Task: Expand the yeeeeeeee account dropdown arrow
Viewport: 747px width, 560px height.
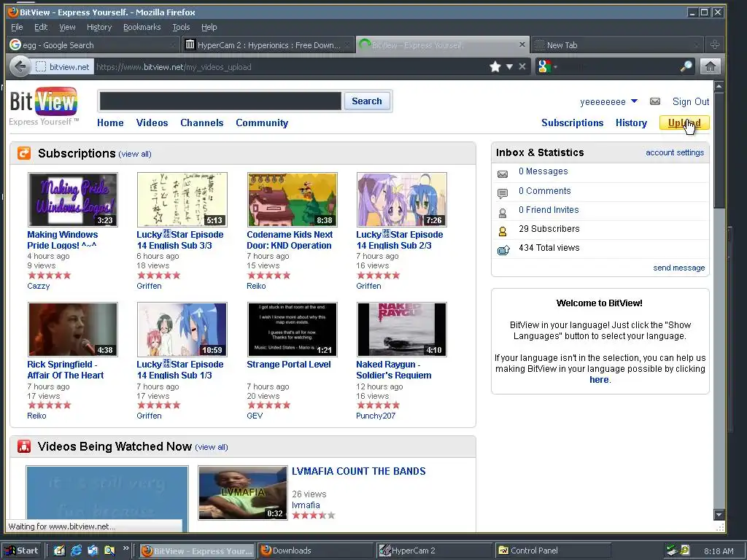Action: point(634,101)
